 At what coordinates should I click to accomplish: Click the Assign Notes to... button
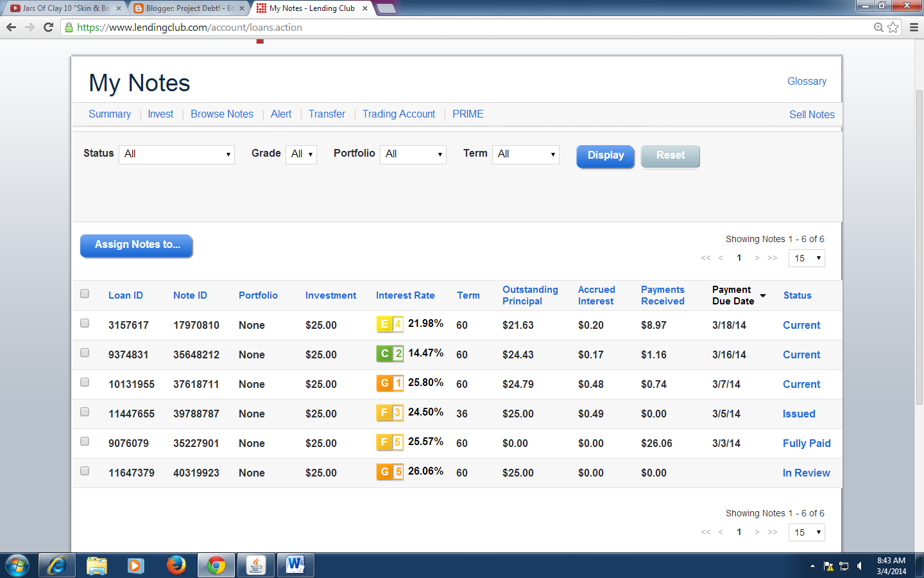(137, 245)
